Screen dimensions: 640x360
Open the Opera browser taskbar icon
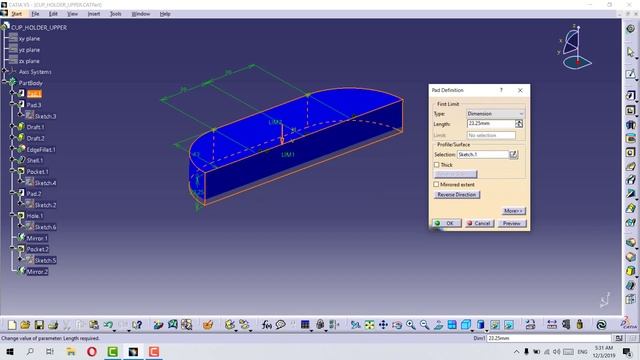click(92, 351)
